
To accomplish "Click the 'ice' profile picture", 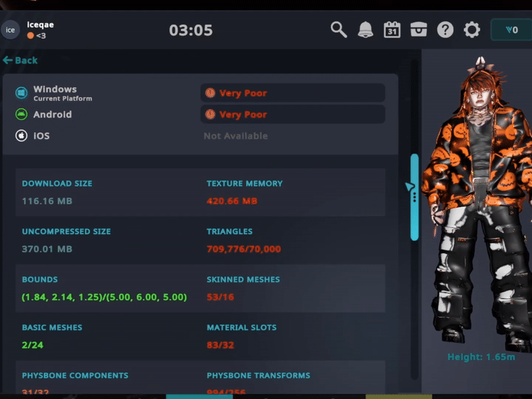I will click(11, 30).
